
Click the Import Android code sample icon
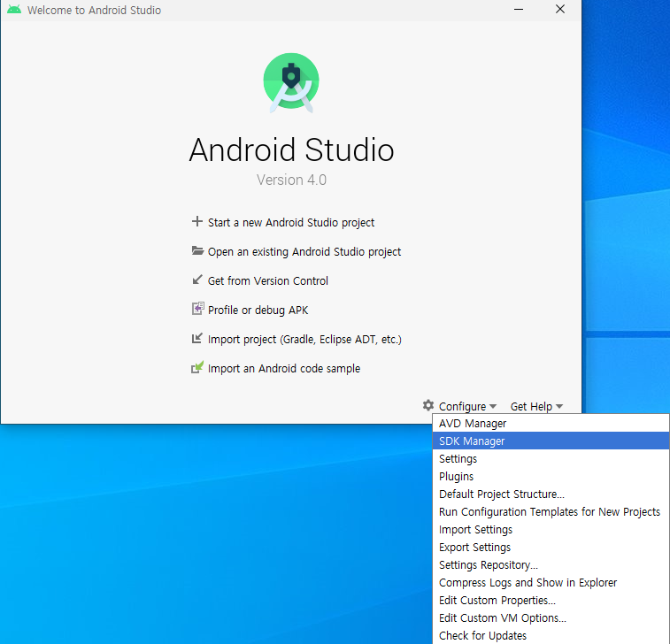click(197, 367)
